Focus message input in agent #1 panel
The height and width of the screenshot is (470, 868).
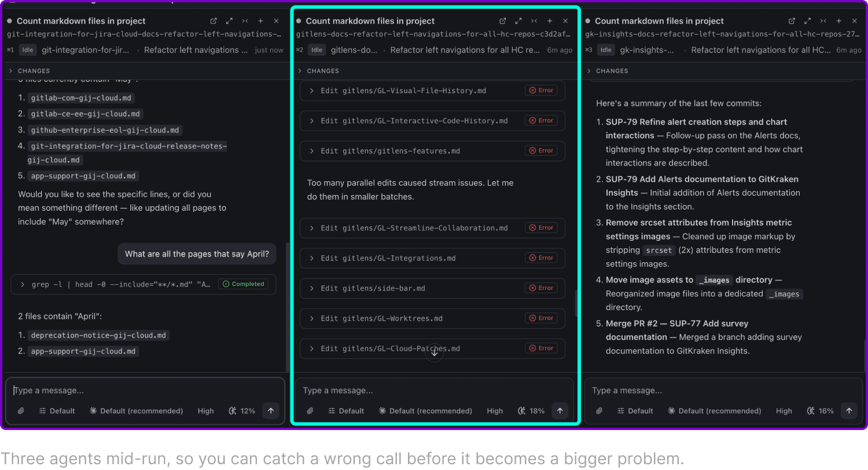145,391
